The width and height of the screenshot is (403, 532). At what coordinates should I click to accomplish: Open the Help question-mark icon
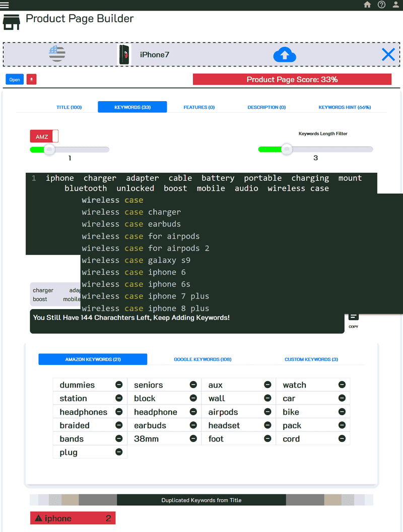[x=381, y=5]
